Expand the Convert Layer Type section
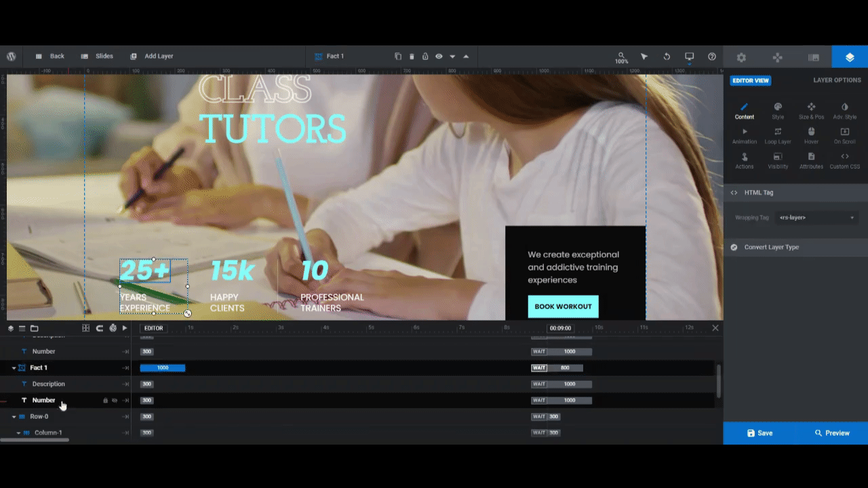Screen dimensions: 868x488 tap(795, 247)
